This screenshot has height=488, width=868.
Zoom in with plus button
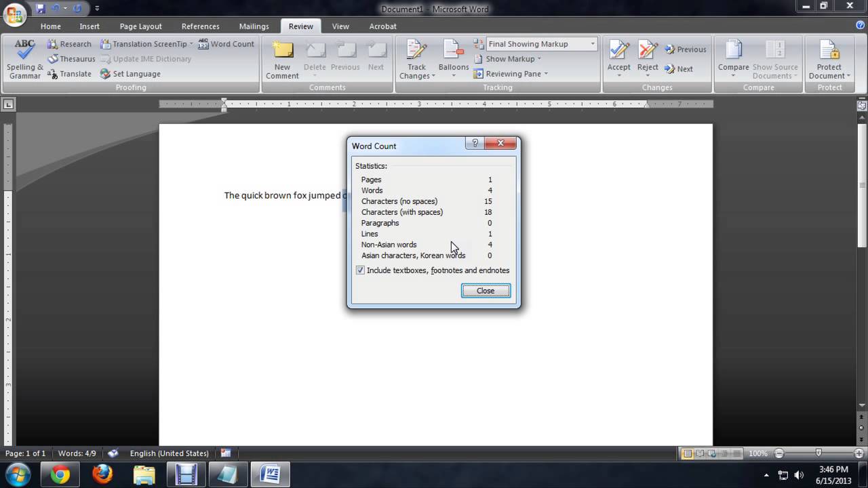click(859, 453)
